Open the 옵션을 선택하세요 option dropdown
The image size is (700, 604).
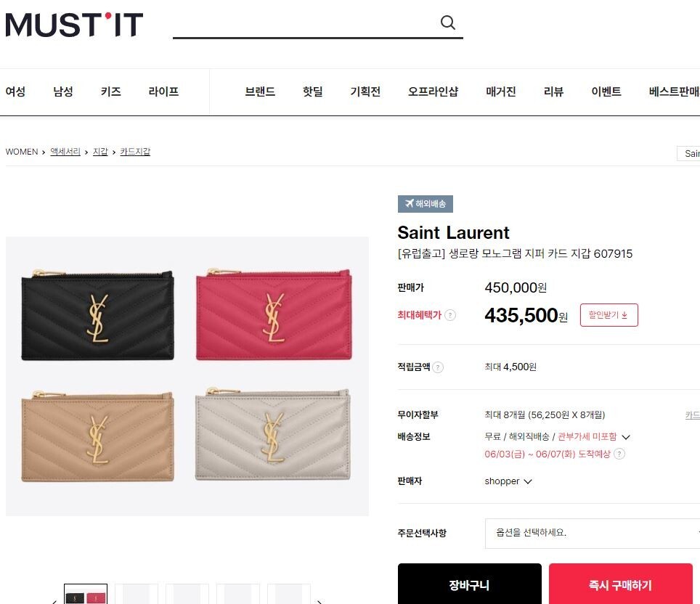tap(593, 533)
